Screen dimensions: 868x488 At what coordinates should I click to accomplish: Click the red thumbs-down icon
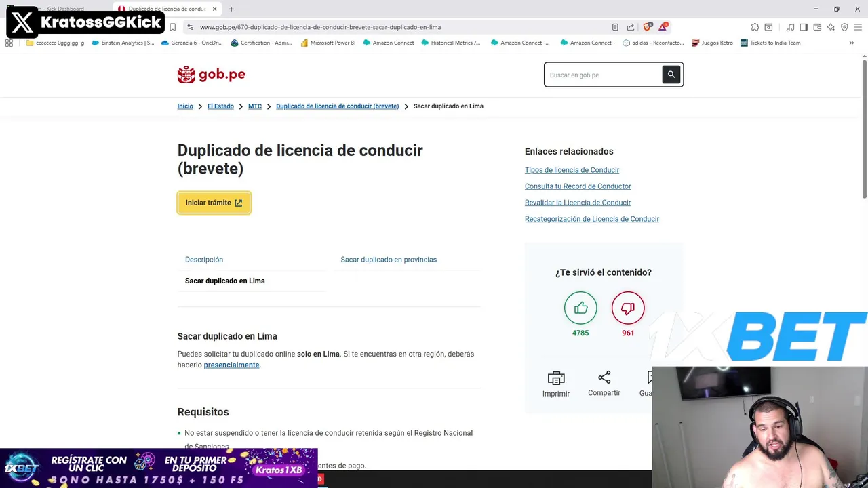point(628,308)
